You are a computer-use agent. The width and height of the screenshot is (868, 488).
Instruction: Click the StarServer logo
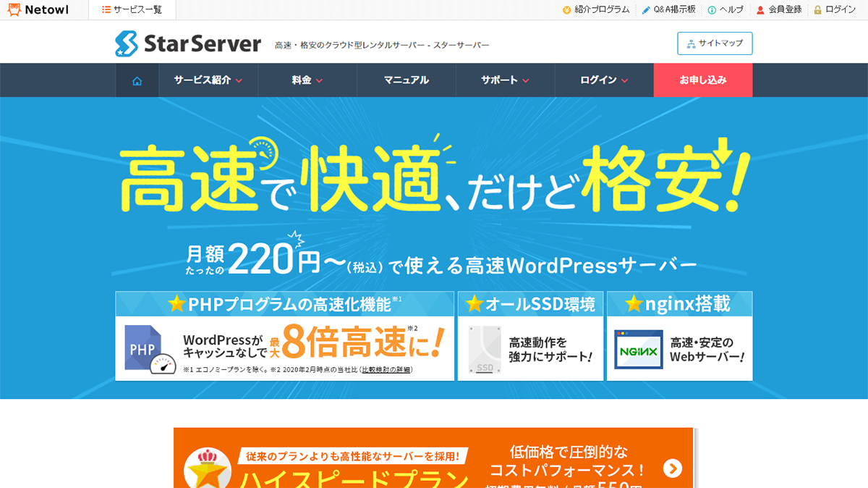pyautogui.click(x=188, y=43)
